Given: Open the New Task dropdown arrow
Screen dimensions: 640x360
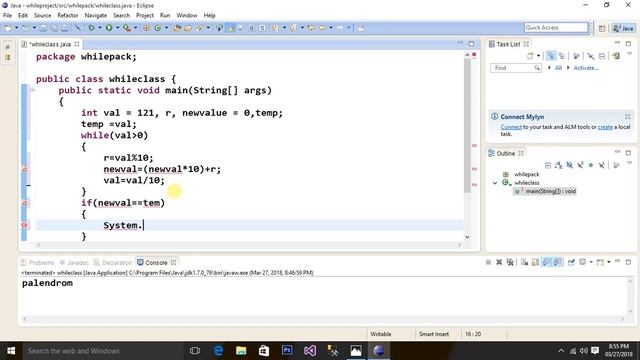Looking at the screenshot, I should [538, 56].
